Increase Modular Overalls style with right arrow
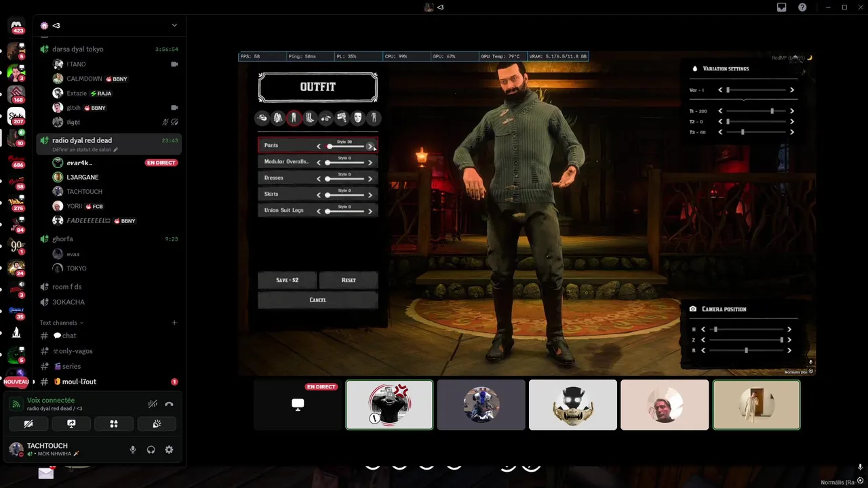868x488 pixels. tap(370, 163)
